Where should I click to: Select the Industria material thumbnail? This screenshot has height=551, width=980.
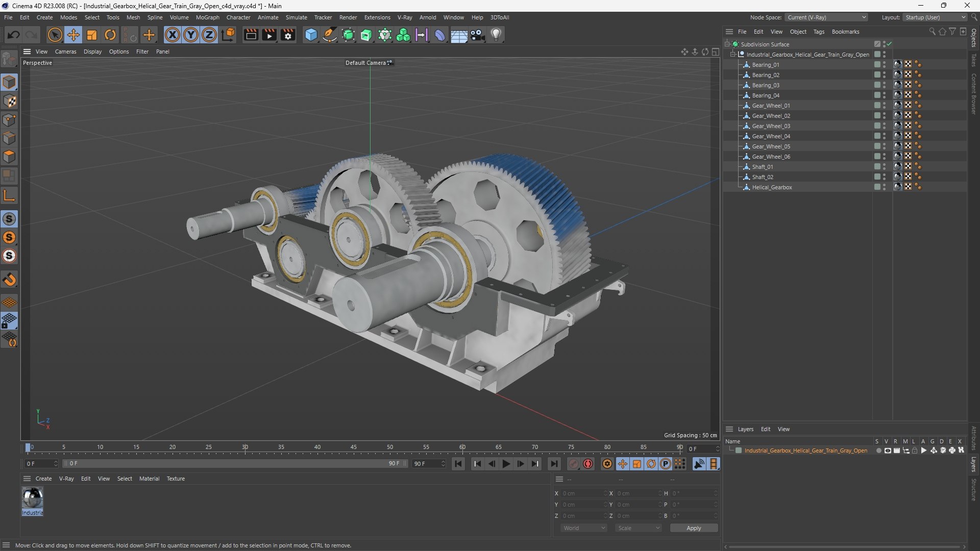pyautogui.click(x=32, y=501)
